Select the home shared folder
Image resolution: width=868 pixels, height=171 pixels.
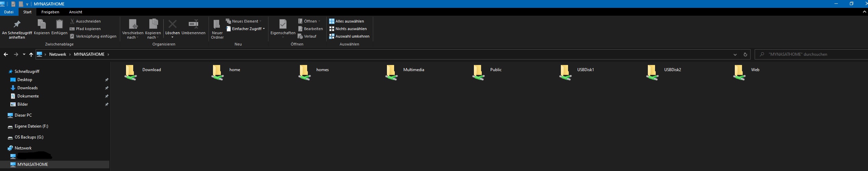tap(226, 73)
